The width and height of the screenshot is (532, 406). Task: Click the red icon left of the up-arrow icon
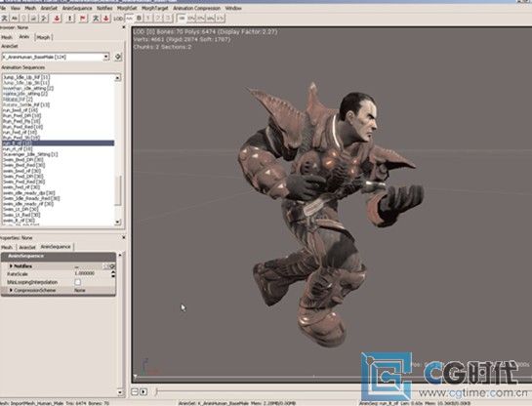(x=57, y=19)
